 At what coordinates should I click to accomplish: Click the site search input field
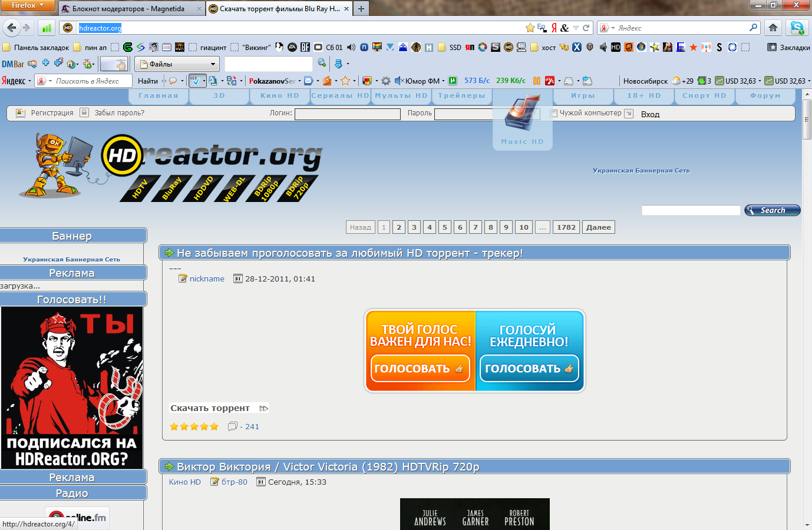click(x=691, y=210)
